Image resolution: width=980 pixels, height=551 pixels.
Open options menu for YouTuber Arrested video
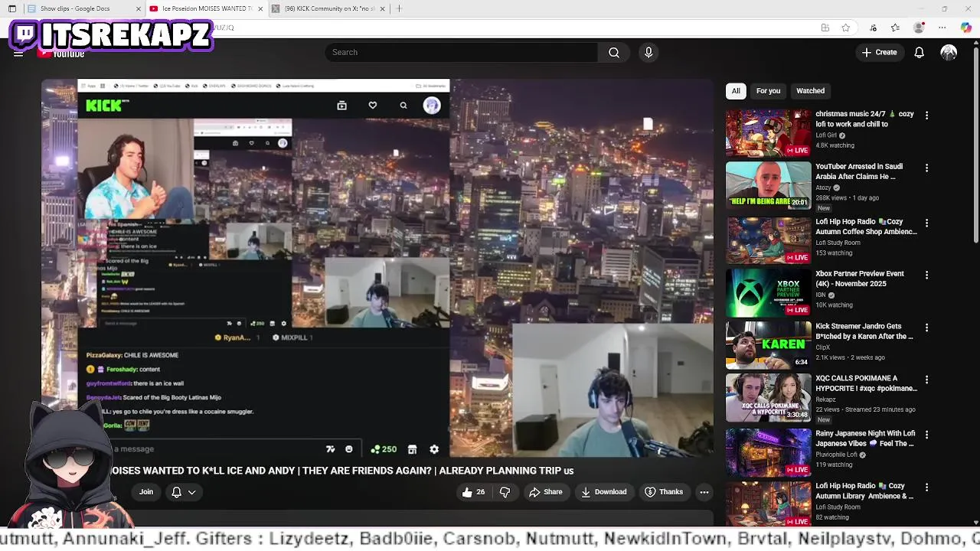(926, 168)
